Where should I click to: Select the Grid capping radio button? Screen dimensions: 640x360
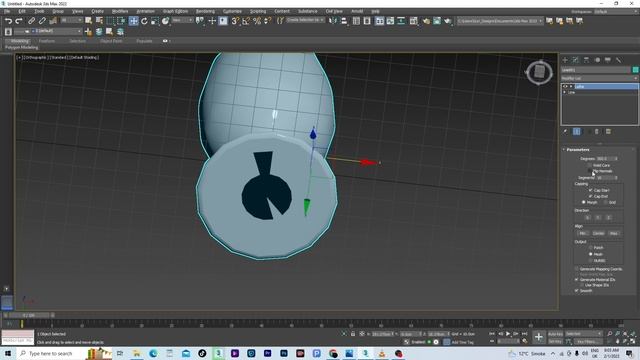[x=606, y=202]
